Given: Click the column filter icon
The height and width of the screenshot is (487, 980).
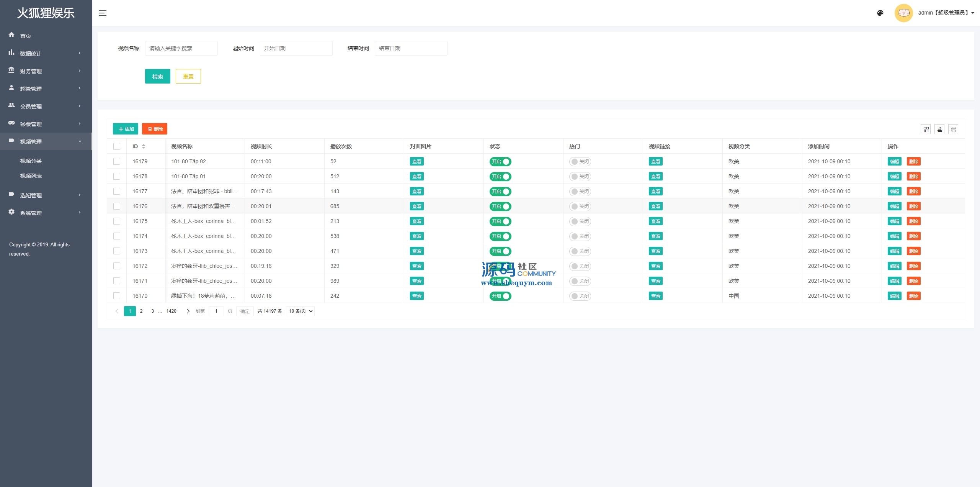Looking at the screenshot, I should point(926,130).
